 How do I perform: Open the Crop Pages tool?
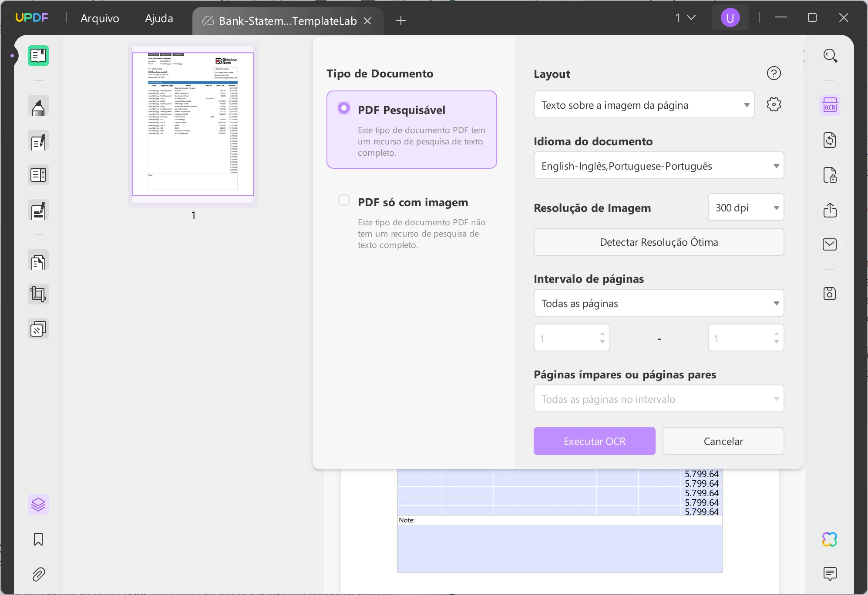click(x=38, y=294)
